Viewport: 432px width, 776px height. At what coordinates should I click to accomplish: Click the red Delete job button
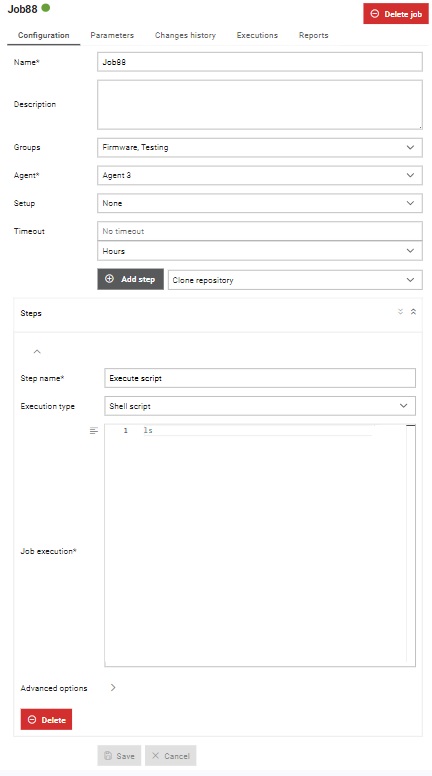396,14
